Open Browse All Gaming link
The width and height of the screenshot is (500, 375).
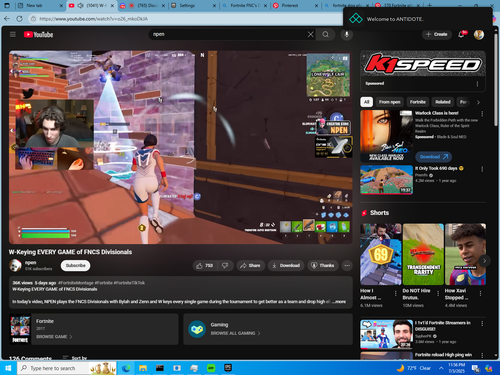(x=235, y=333)
